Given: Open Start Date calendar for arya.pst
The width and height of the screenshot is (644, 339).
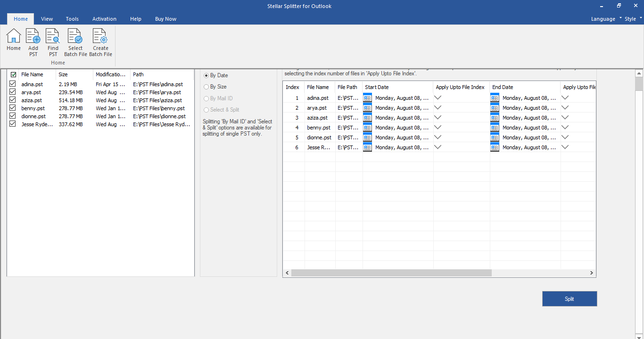Looking at the screenshot, I should (x=368, y=108).
